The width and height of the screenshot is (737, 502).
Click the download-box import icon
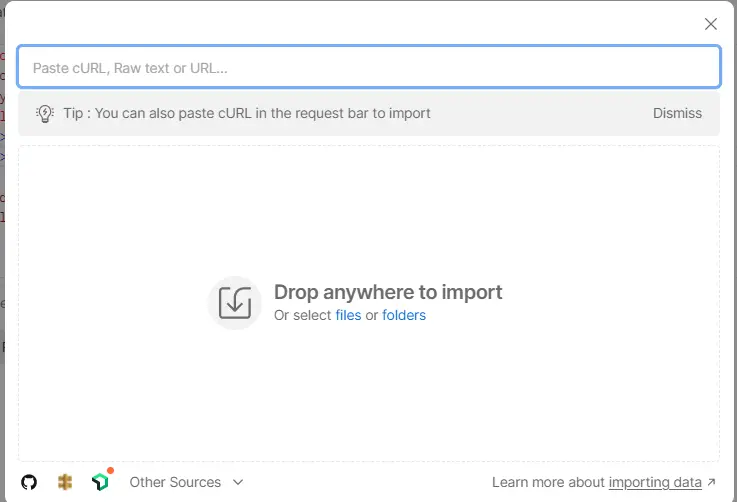pos(234,302)
